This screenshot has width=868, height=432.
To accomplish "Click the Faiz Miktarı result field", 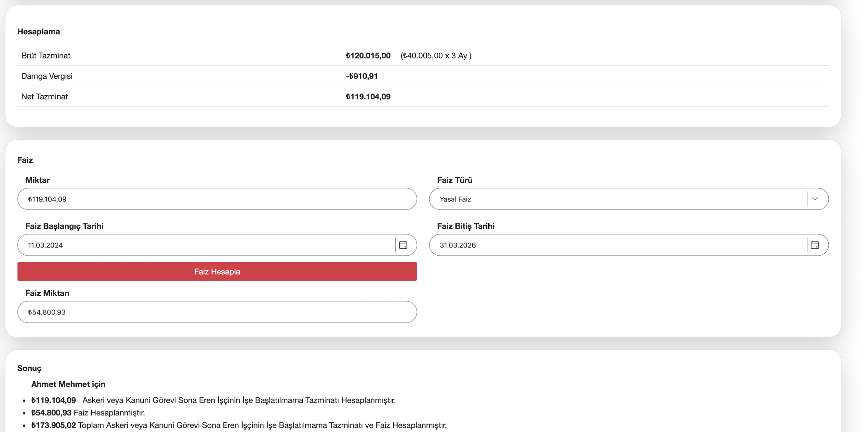I will click(x=217, y=312).
